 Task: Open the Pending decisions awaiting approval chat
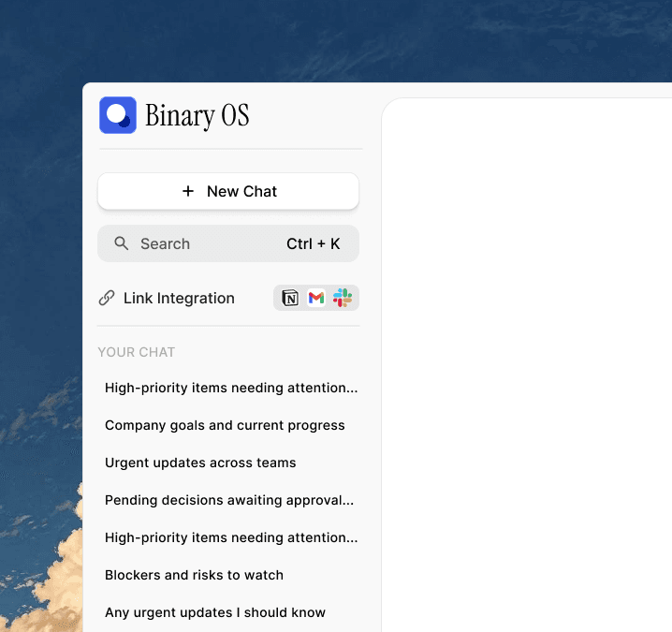(x=229, y=500)
